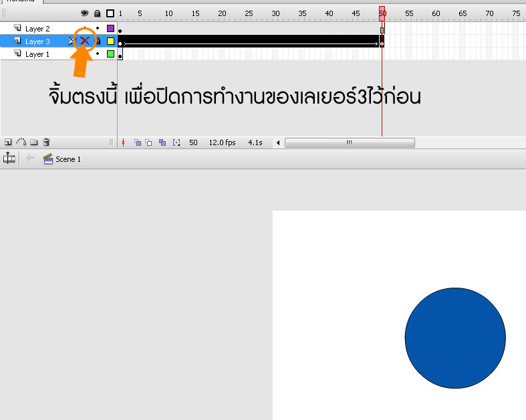The height and width of the screenshot is (420, 526).
Task: Click the red playhead at frame 50
Action: click(x=382, y=14)
